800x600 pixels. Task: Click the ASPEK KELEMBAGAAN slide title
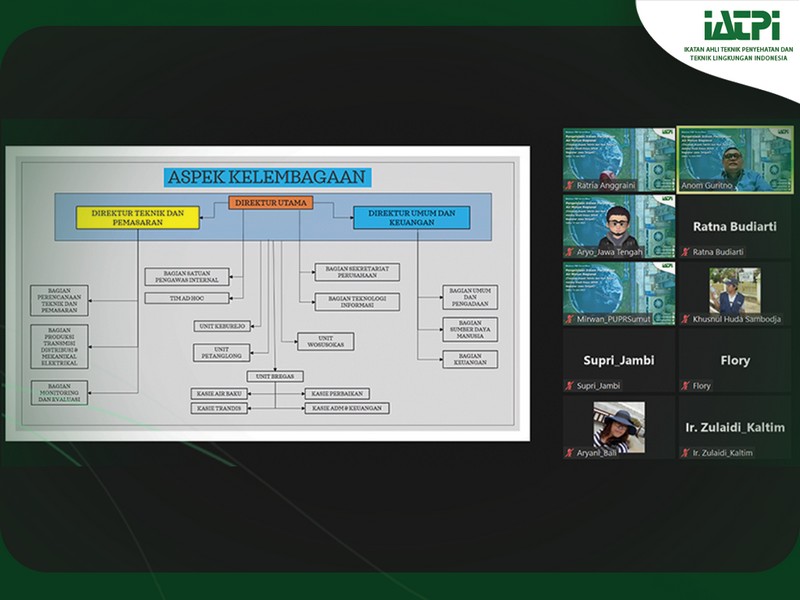[267, 177]
